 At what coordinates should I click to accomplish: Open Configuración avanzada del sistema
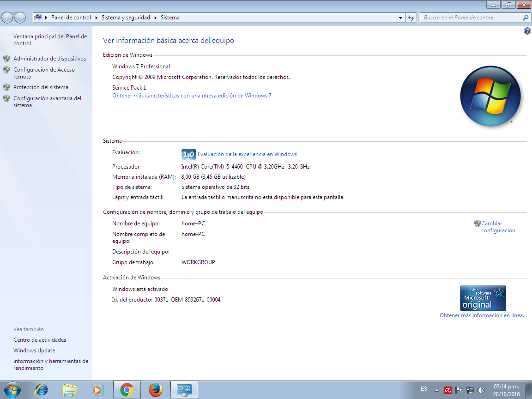[x=47, y=102]
